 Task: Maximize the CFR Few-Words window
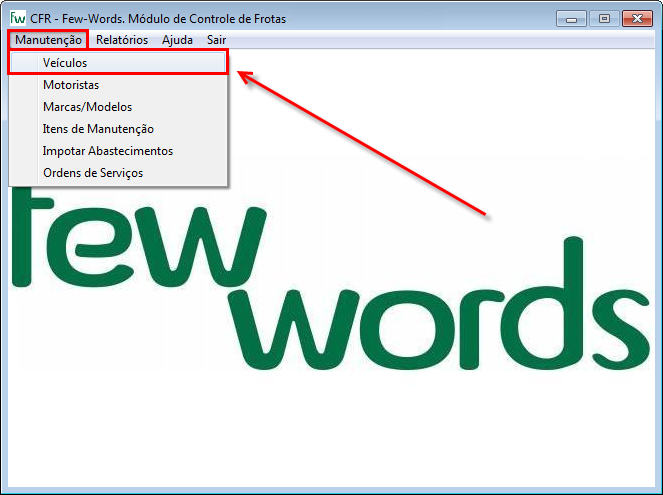tap(604, 19)
